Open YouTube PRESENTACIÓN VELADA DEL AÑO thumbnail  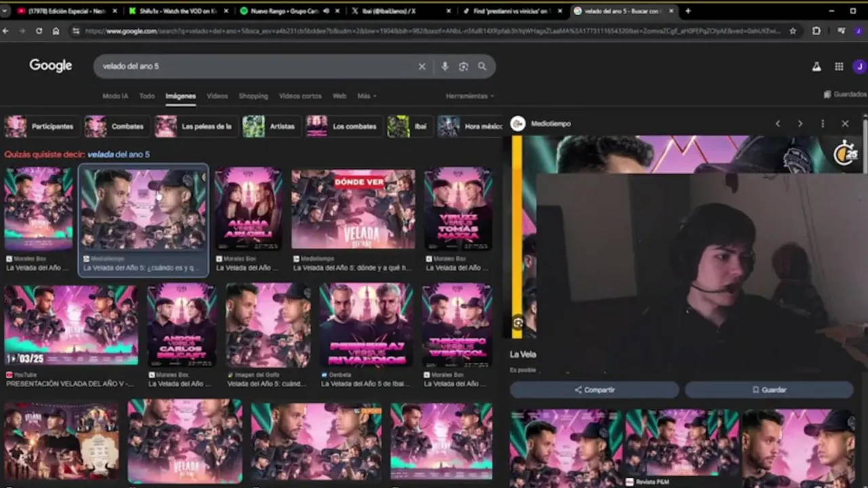click(71, 325)
